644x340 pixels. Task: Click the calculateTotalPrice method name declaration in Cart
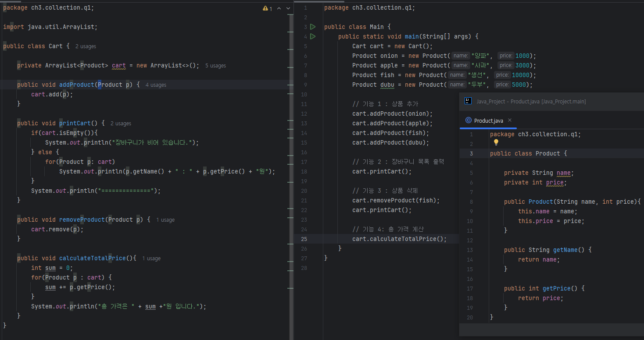coord(93,258)
